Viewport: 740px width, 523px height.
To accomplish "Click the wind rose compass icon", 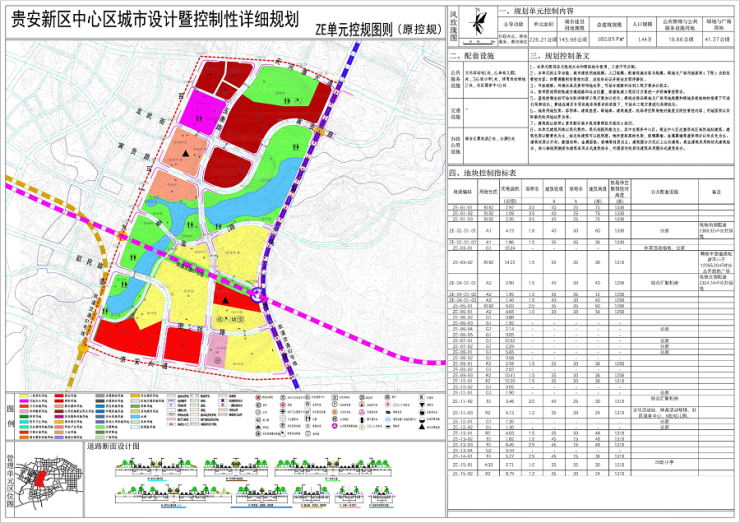I will tap(479, 24).
